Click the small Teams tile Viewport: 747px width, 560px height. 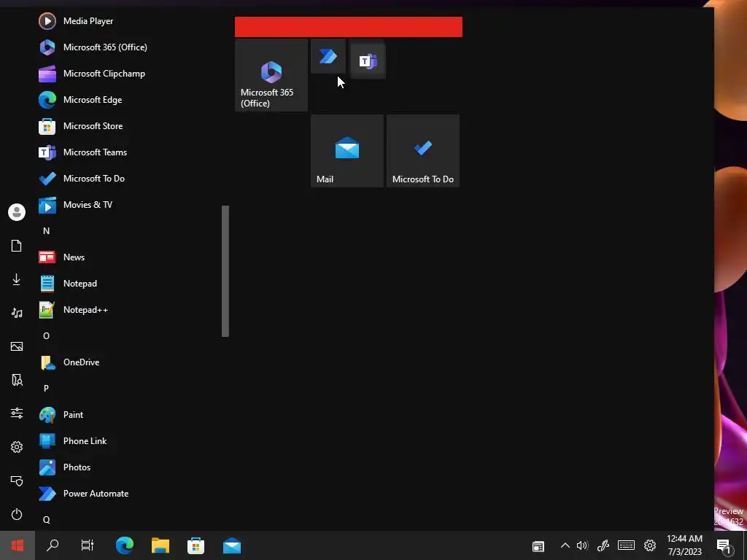tap(368, 61)
